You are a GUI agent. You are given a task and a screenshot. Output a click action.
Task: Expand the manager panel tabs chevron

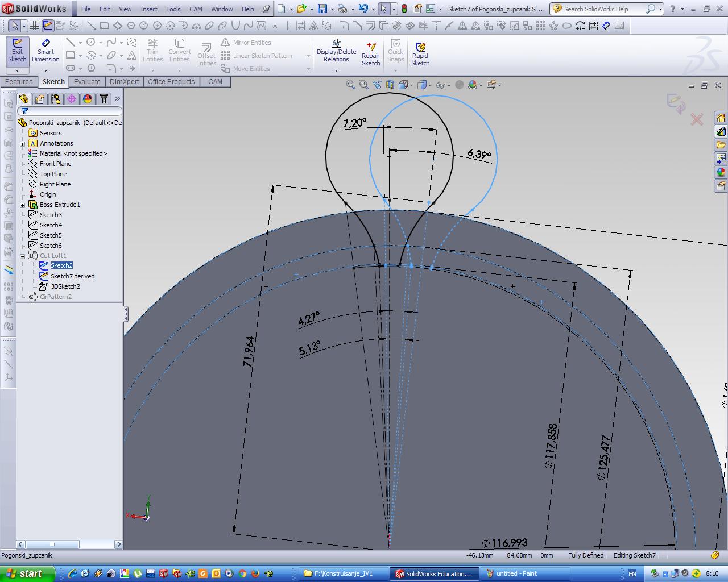point(117,99)
